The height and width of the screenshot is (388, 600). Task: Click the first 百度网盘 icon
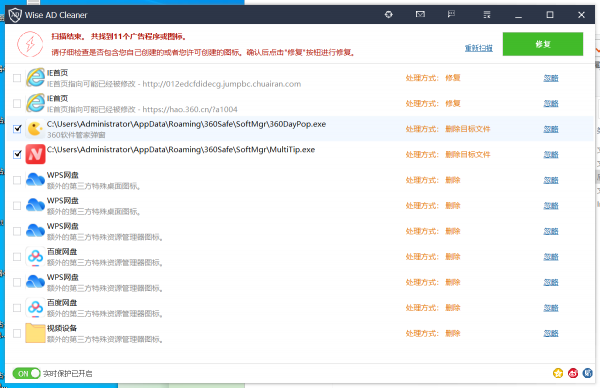pos(35,257)
